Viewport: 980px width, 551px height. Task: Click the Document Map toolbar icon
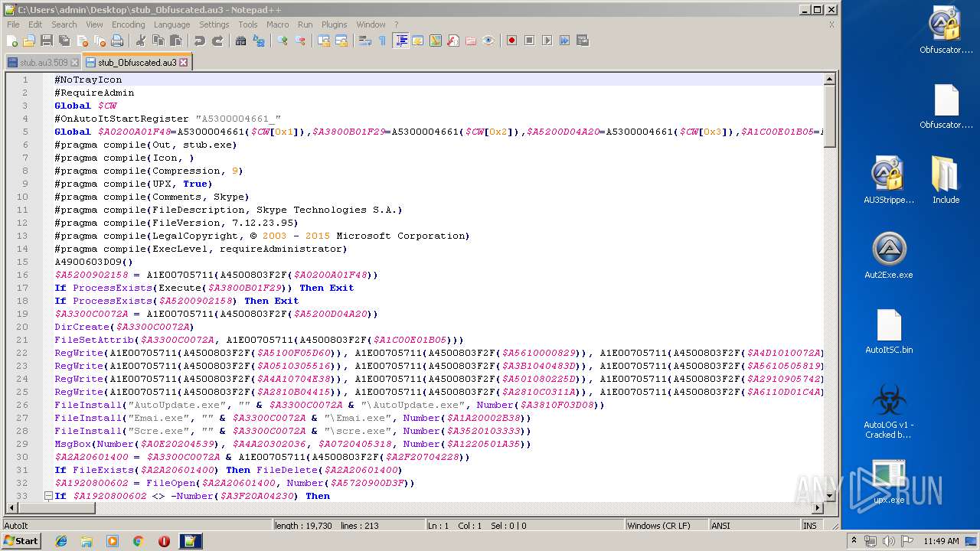tap(436, 41)
